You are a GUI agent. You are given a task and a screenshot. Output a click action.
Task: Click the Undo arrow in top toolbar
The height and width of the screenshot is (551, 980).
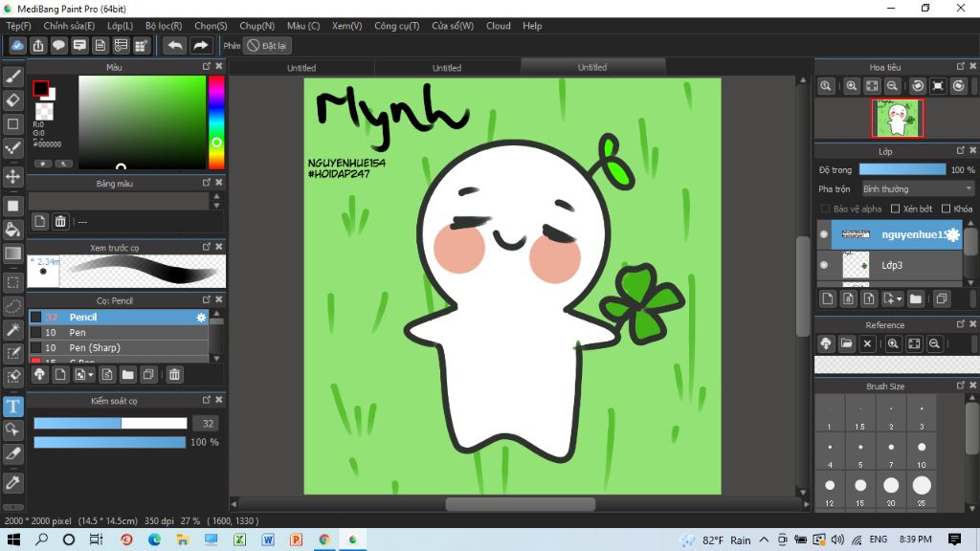click(x=175, y=45)
